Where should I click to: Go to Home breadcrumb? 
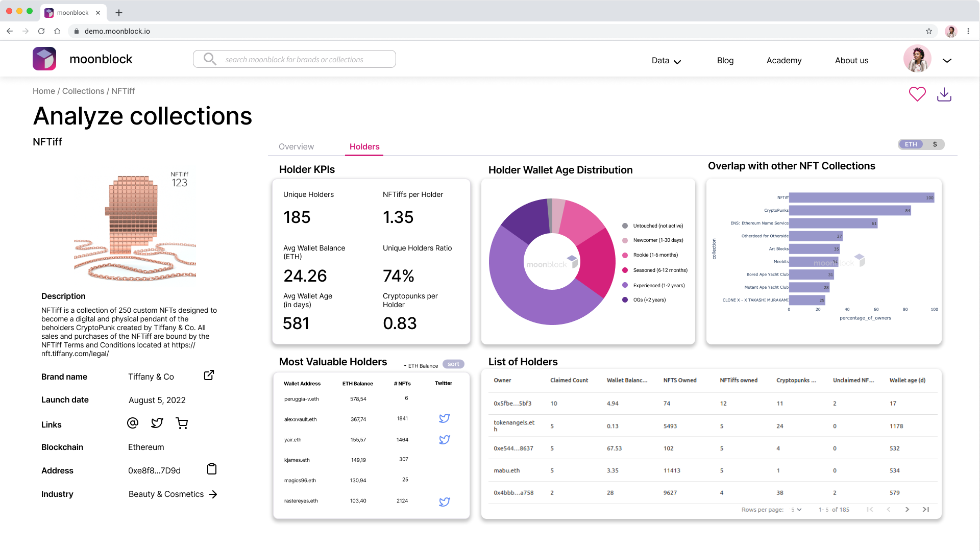click(x=44, y=91)
